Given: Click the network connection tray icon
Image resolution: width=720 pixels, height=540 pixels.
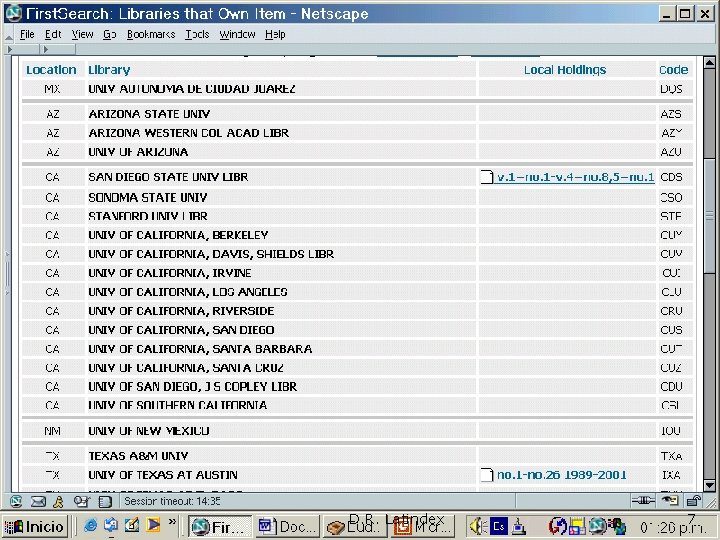Looking at the screenshot, I should point(518,527).
